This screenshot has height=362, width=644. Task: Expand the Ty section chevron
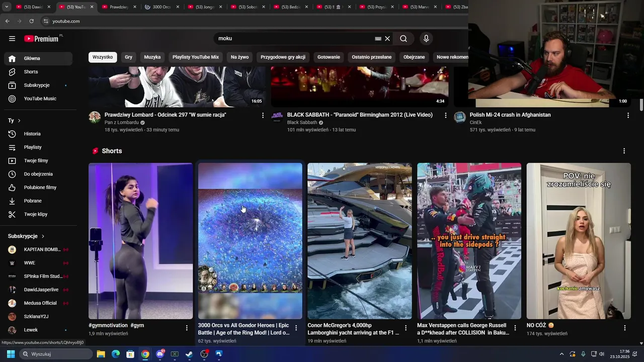19,121
